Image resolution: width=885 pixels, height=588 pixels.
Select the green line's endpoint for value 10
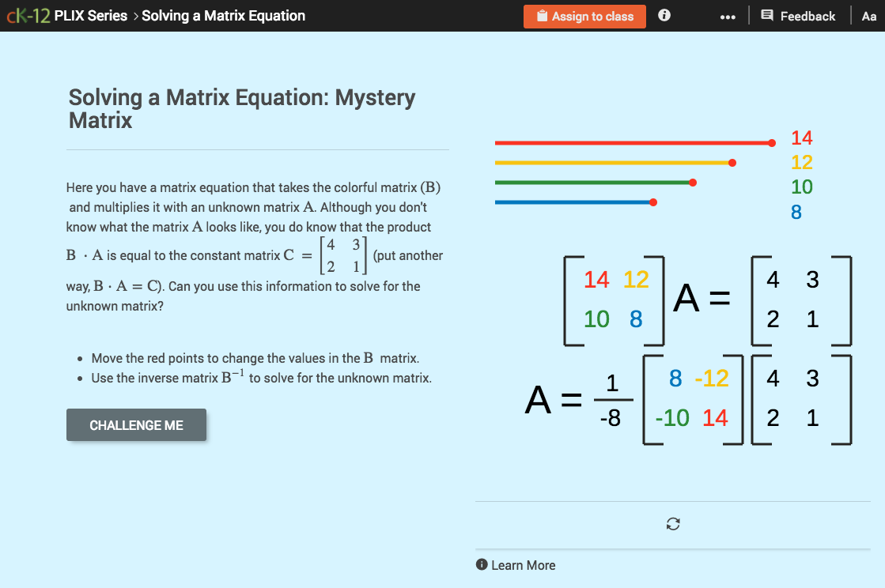click(693, 182)
